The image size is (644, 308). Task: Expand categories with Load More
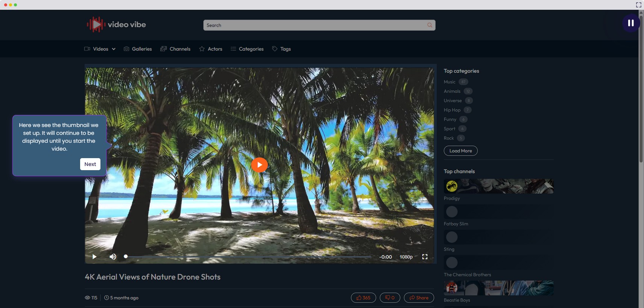460,151
